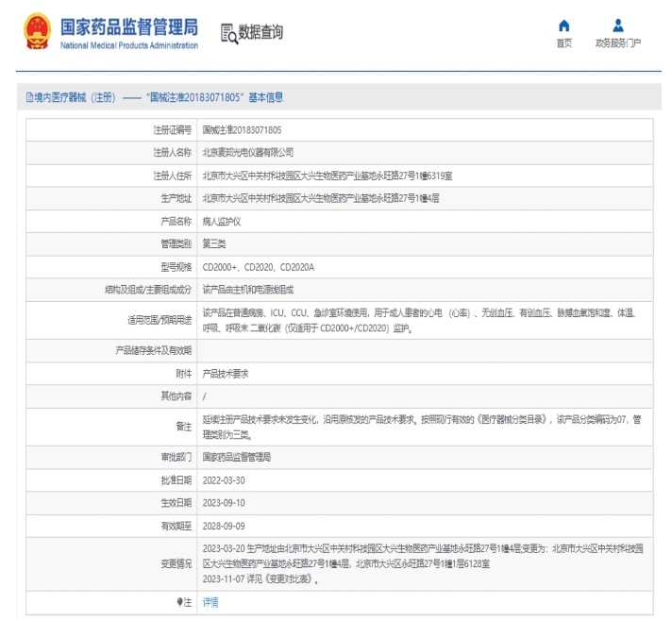Click the registrant name 北京麦邦光电仪器有限公司
This screenshot has width=672, height=621.
click(x=248, y=152)
